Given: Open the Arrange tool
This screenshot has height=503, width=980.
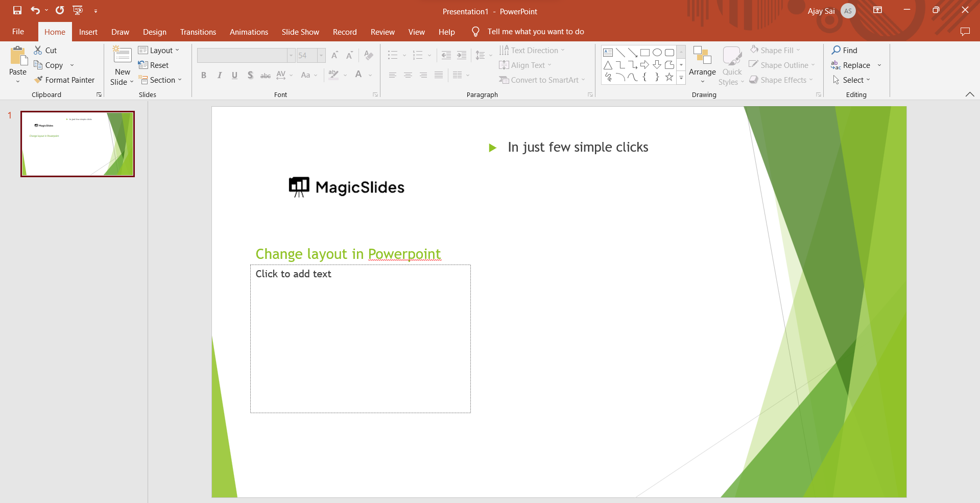Looking at the screenshot, I should (x=702, y=64).
